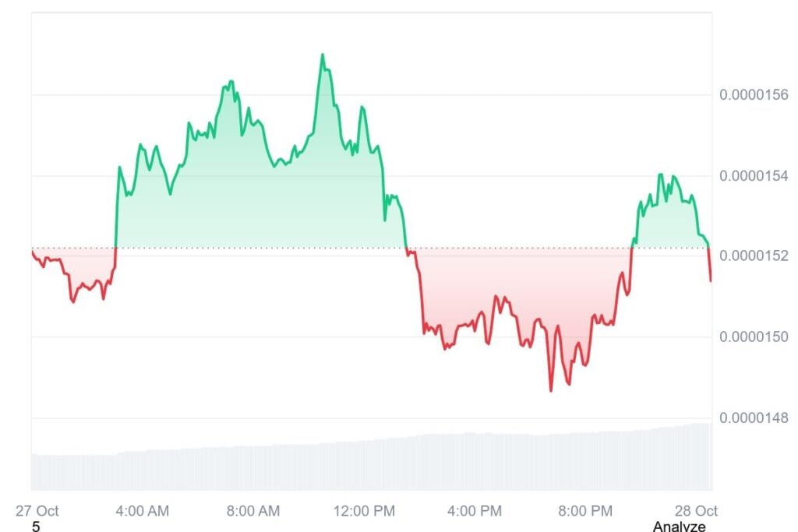Click the lowest red trough of the price line
Image resolution: width=798 pixels, height=532 pixels.
[x=551, y=390]
